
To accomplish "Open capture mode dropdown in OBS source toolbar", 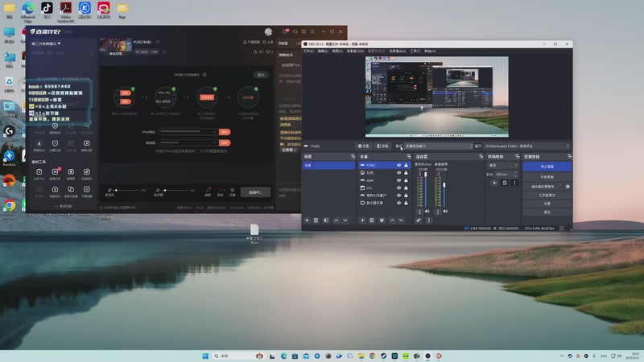I will 439,146.
